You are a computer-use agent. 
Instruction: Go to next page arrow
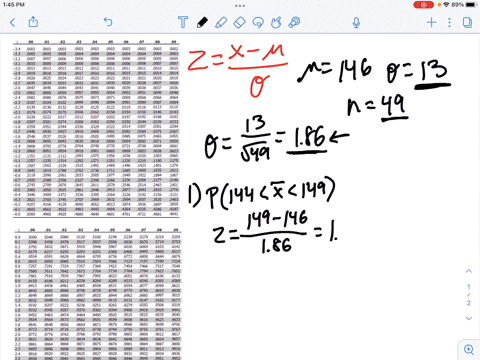[x=469, y=318]
